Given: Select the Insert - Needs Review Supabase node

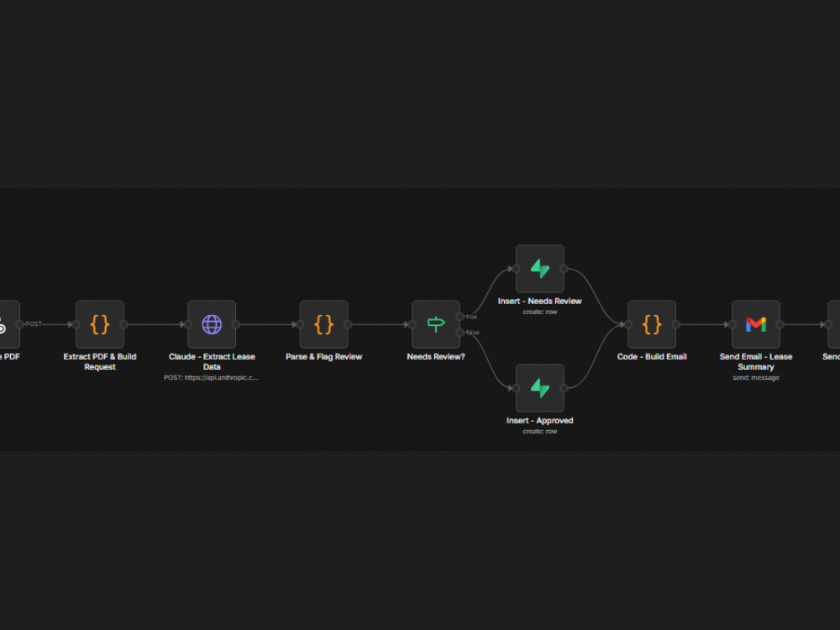Looking at the screenshot, I should point(539,269).
